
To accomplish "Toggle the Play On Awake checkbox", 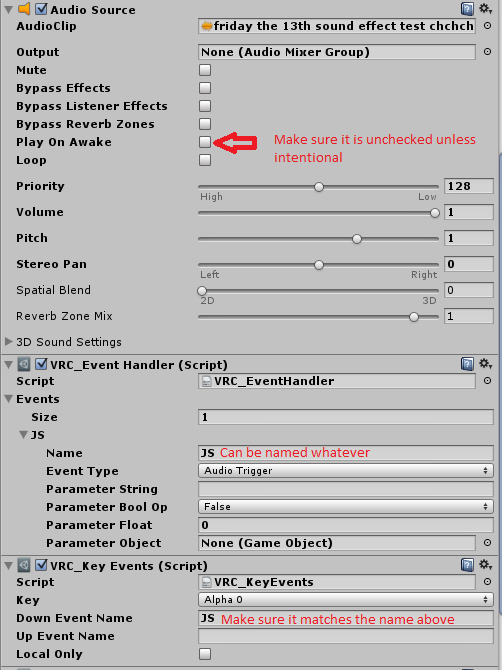I will 205,142.
